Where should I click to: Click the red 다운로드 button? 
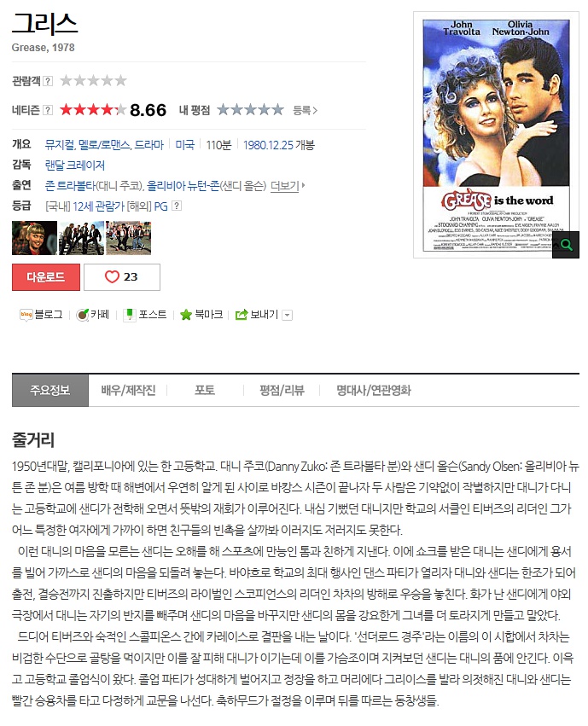[x=46, y=277]
